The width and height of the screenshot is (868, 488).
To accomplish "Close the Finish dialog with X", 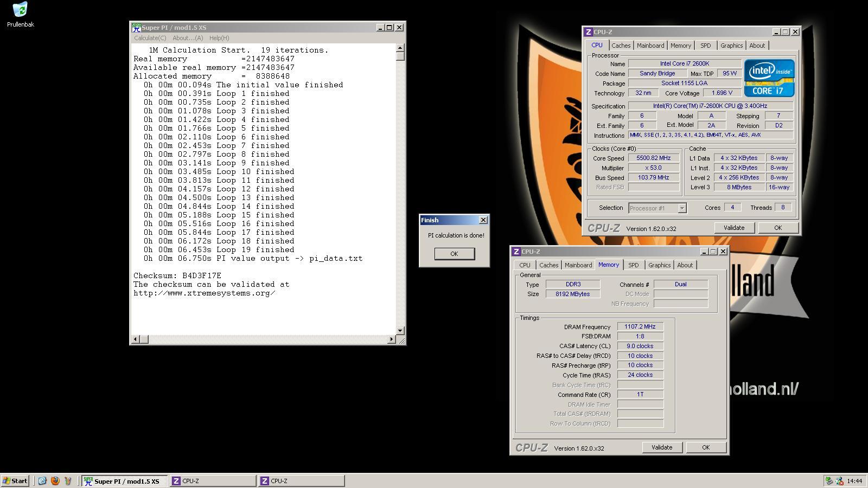I will [x=483, y=220].
